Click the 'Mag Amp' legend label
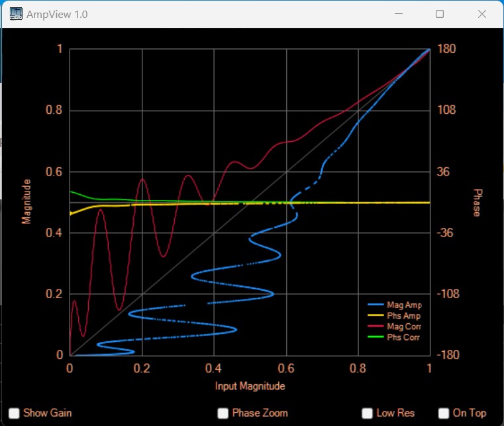The image size is (504, 426). (405, 305)
